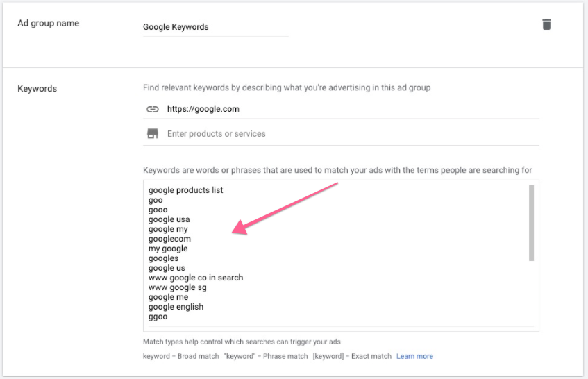Screen dimensions: 588x379
Task: Click the 'ggoo' keyword line
Action: coord(158,317)
